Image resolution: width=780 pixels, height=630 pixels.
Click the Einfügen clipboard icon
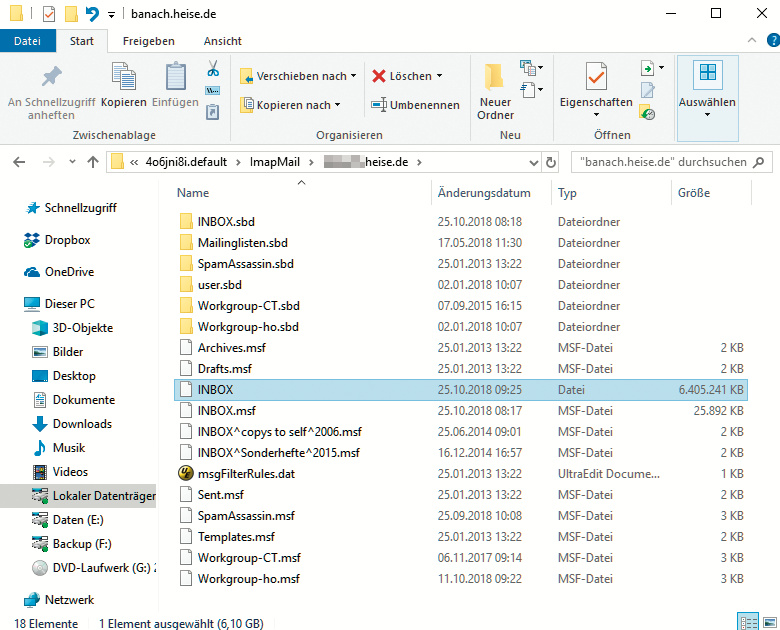[176, 76]
